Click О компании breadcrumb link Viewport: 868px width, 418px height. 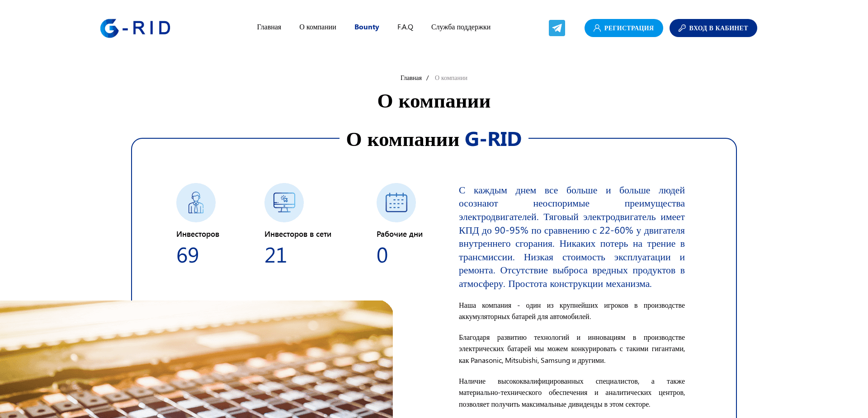pos(451,78)
